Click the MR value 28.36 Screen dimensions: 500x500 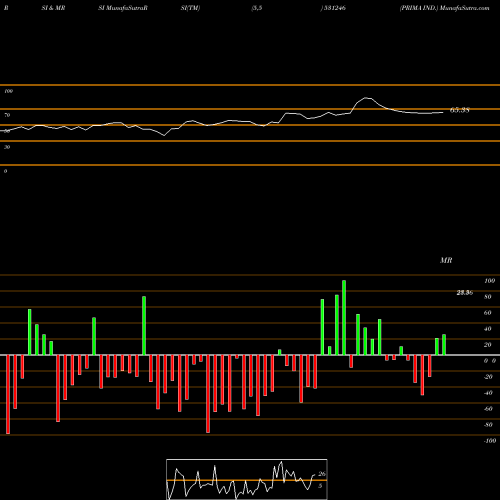pyautogui.click(x=465, y=293)
